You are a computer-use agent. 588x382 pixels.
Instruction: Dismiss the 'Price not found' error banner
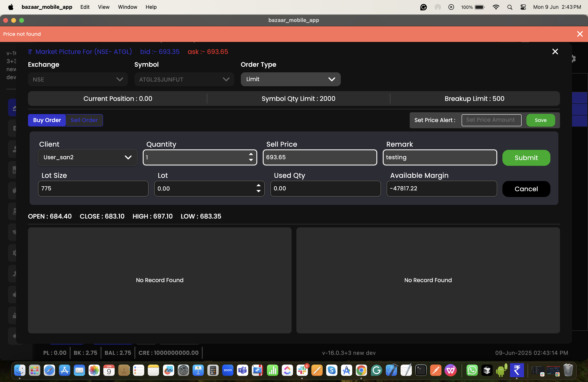[x=580, y=34]
